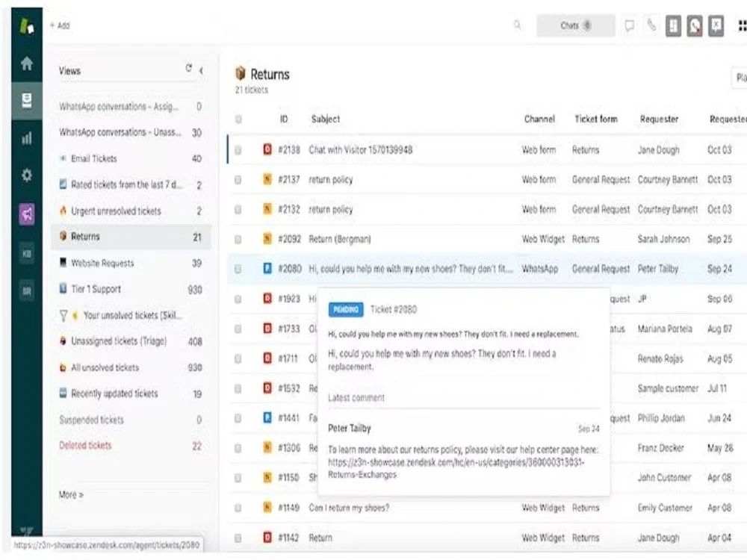Open the BR sidebar icon

27,291
